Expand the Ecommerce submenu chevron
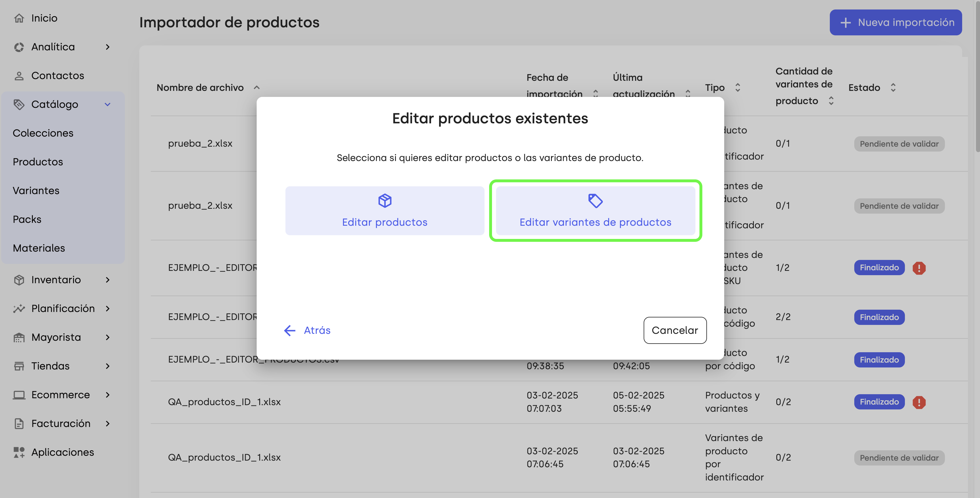Image resolution: width=980 pixels, height=498 pixels. (x=108, y=394)
